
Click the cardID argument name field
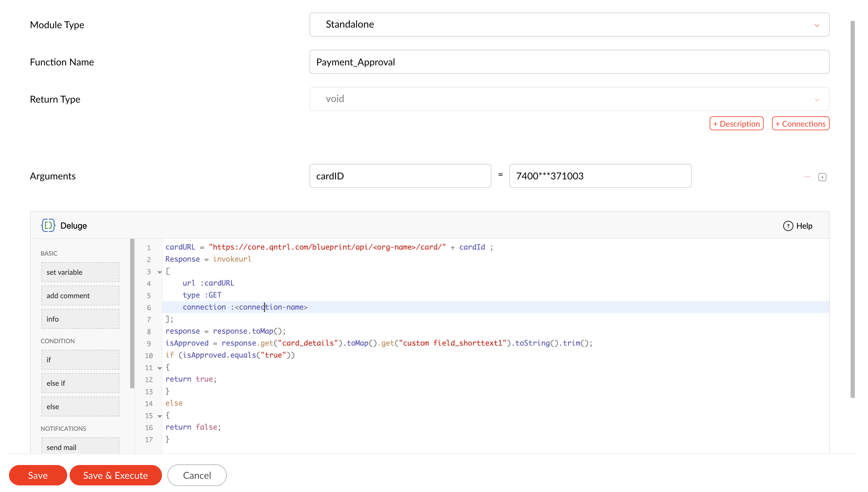[x=400, y=176]
